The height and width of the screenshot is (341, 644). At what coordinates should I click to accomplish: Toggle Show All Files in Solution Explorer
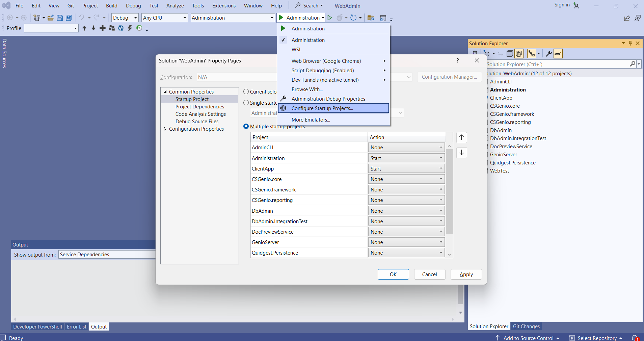519,53
